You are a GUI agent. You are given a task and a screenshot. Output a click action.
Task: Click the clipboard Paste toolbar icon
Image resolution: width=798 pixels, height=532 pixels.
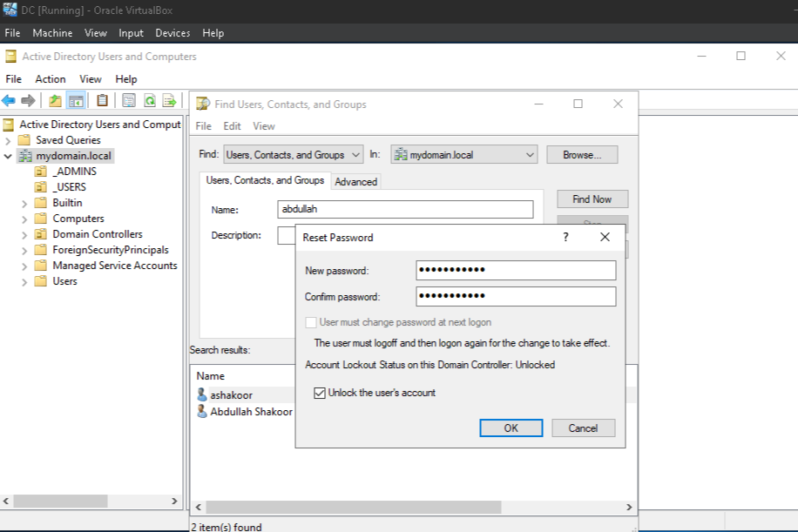(x=102, y=101)
